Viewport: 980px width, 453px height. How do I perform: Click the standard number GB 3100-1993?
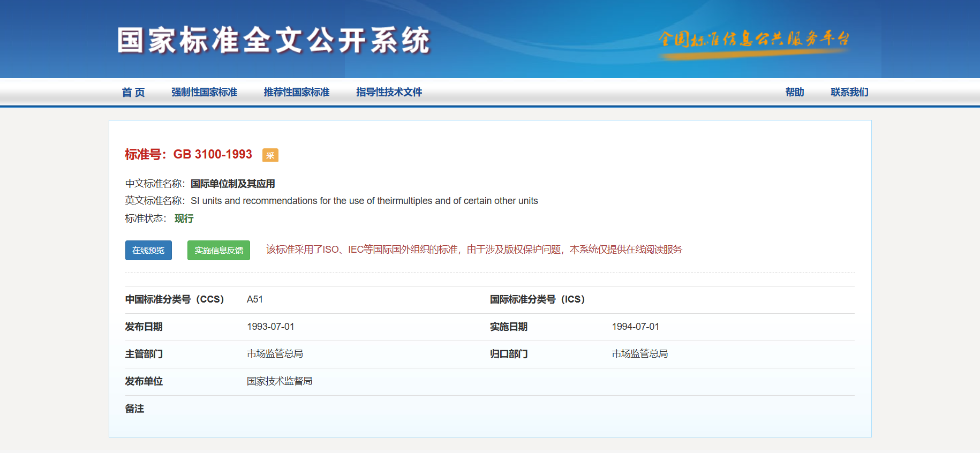(213, 154)
